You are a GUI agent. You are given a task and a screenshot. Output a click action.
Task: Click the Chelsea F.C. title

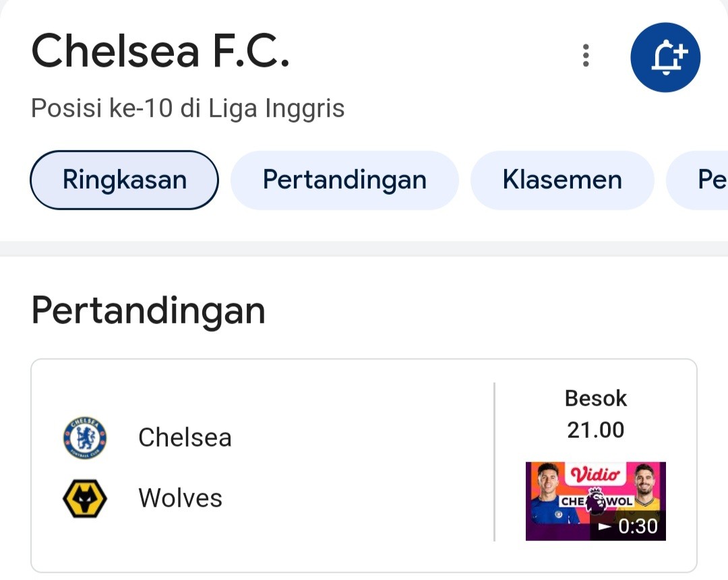coord(160,51)
